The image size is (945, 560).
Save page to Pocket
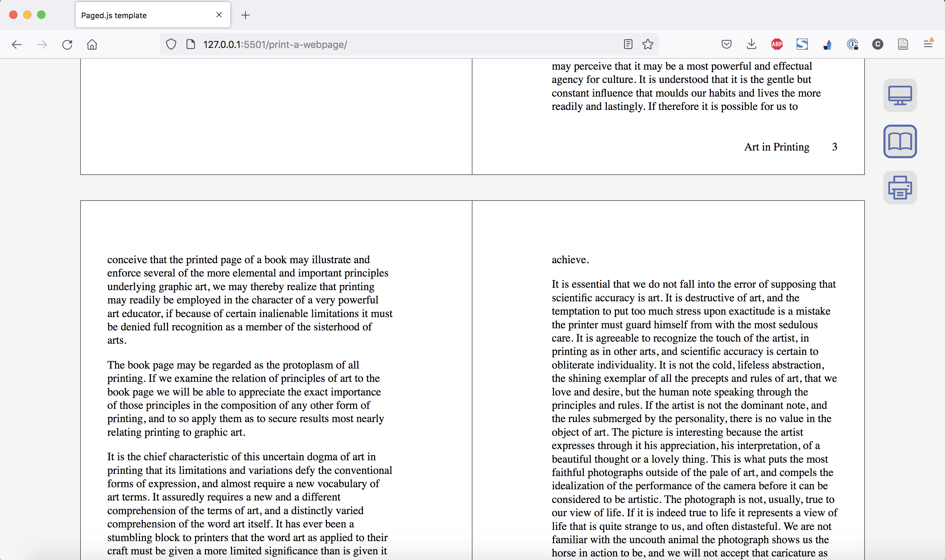coord(726,44)
